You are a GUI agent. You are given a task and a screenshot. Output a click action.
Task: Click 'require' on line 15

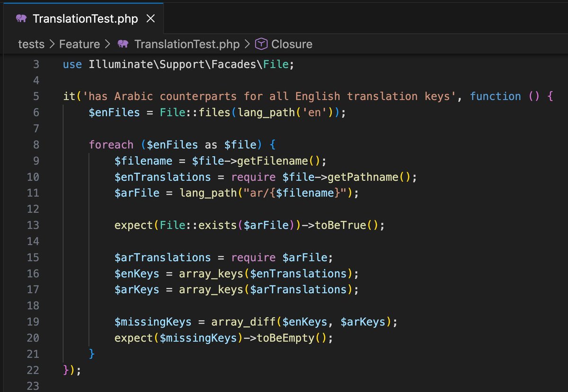253,258
